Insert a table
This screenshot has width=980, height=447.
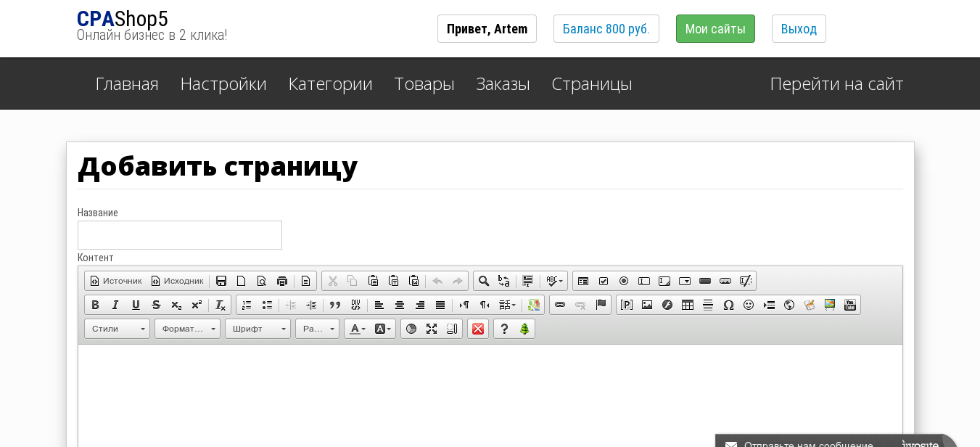click(x=688, y=305)
